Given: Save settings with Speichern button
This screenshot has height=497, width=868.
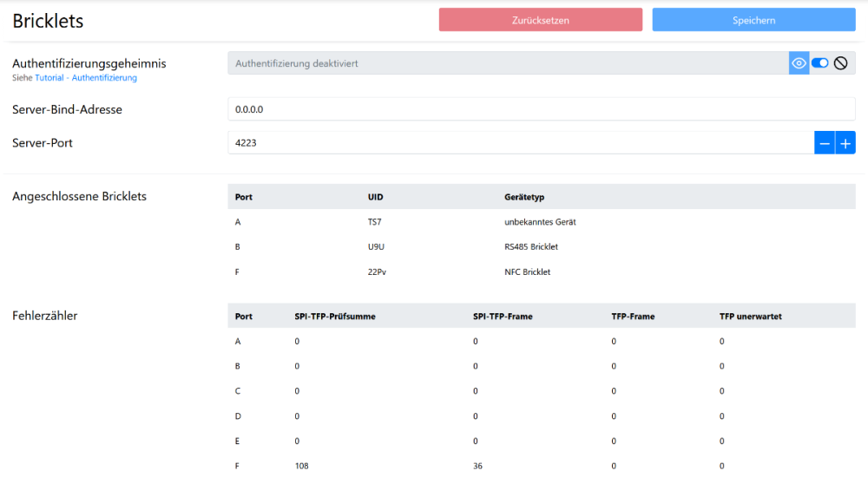Looking at the screenshot, I should [x=753, y=20].
